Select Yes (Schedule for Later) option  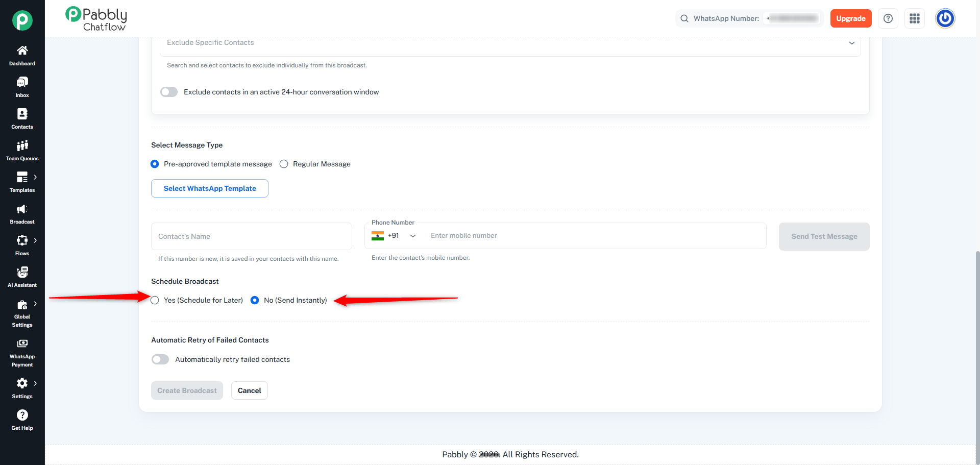coord(155,300)
